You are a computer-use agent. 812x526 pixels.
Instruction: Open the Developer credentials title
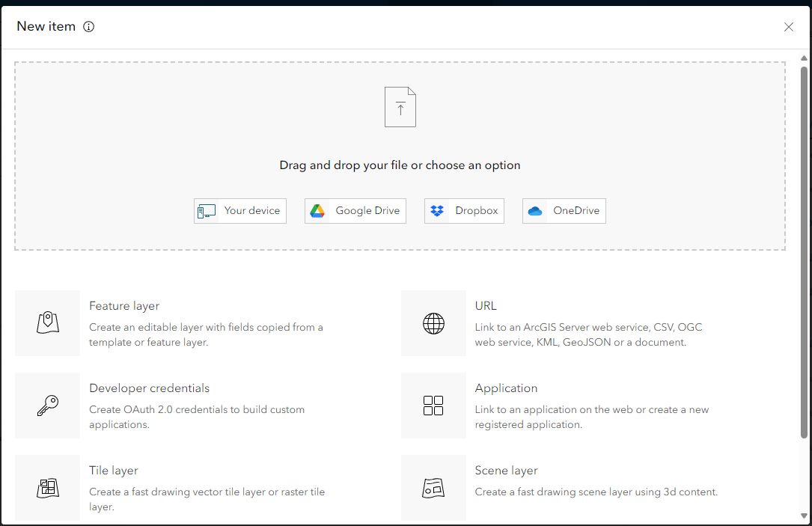pos(149,388)
